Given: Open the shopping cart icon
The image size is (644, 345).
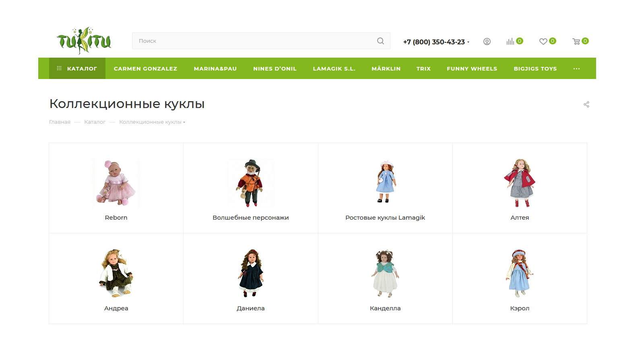Looking at the screenshot, I should click(576, 42).
